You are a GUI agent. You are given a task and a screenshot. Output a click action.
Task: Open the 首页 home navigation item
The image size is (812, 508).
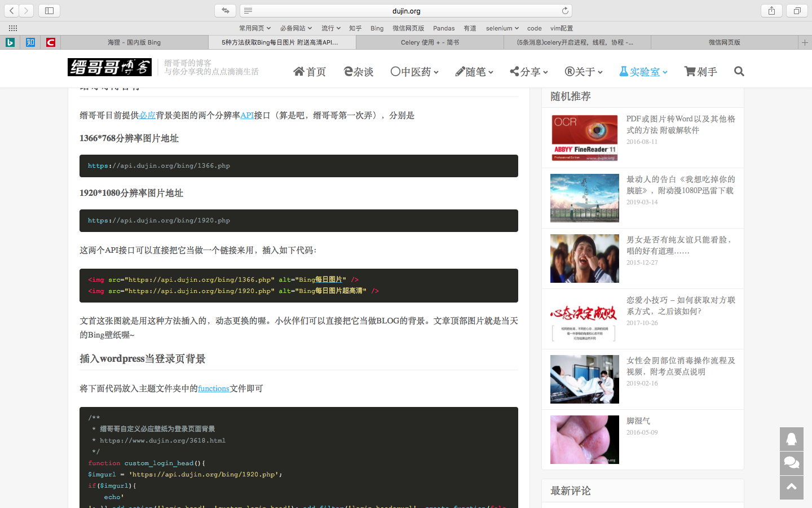pyautogui.click(x=310, y=72)
